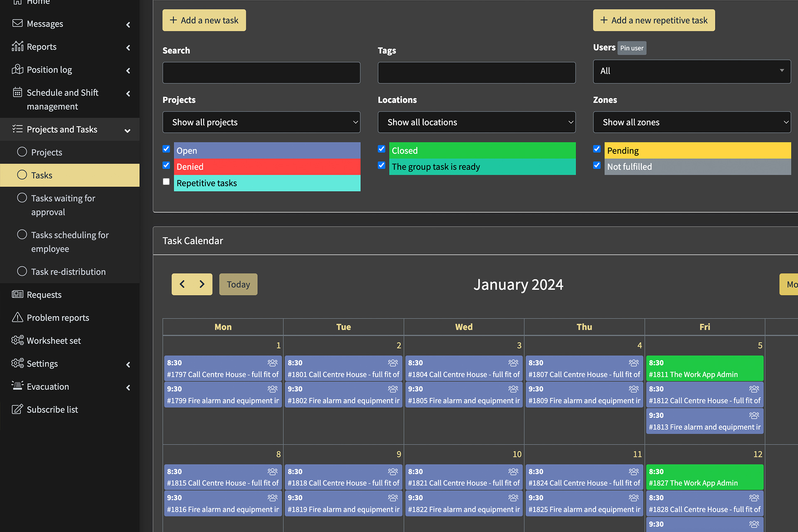Click the Evacuation alarm icon
The height and width of the screenshot is (532, 798).
(17, 386)
